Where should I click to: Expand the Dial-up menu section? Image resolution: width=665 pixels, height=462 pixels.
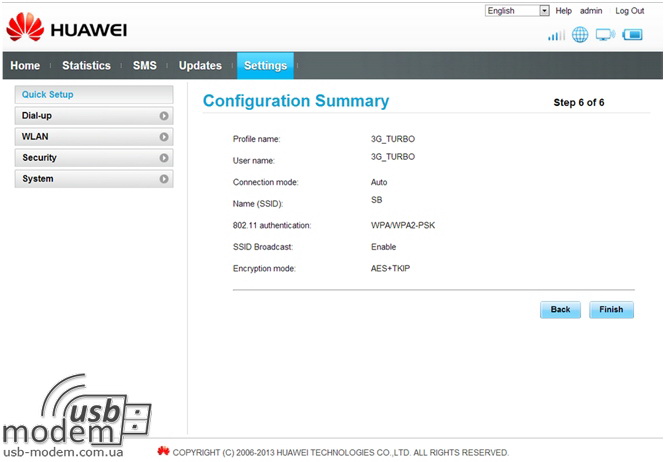pyautogui.click(x=94, y=116)
